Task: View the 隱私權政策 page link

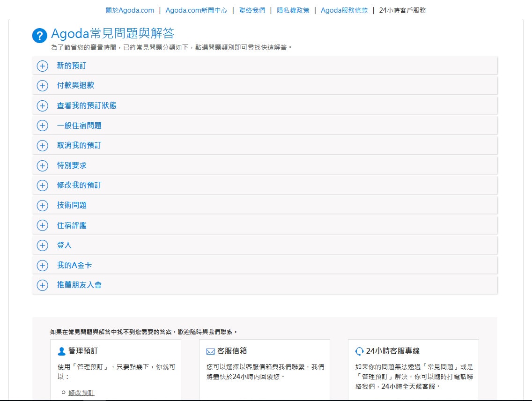Action: (x=293, y=10)
